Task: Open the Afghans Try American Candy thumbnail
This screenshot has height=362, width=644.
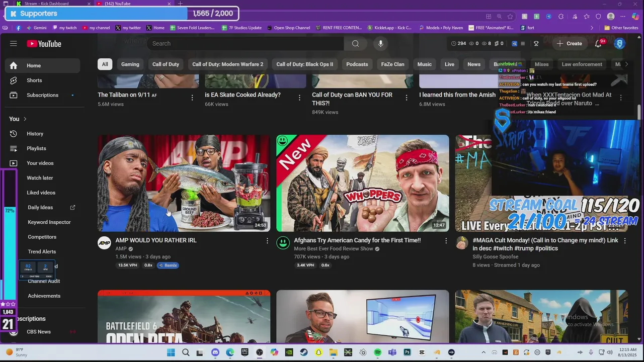Action: pyautogui.click(x=363, y=183)
